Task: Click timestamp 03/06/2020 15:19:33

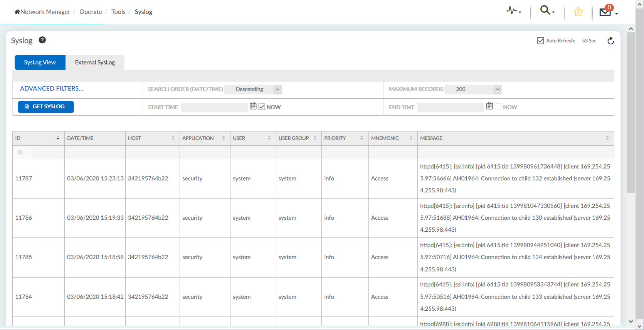Action: [95, 218]
